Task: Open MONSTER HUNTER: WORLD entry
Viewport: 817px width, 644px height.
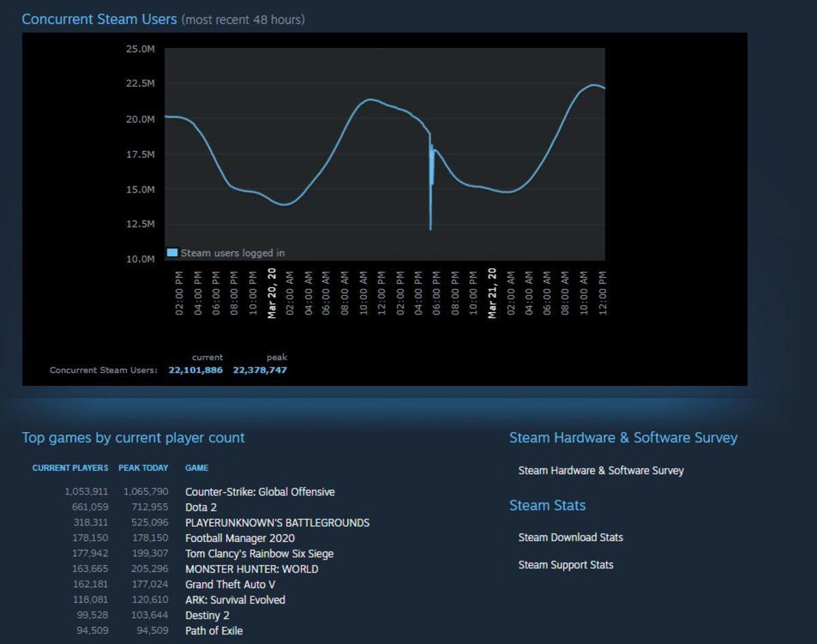Action: (x=251, y=569)
